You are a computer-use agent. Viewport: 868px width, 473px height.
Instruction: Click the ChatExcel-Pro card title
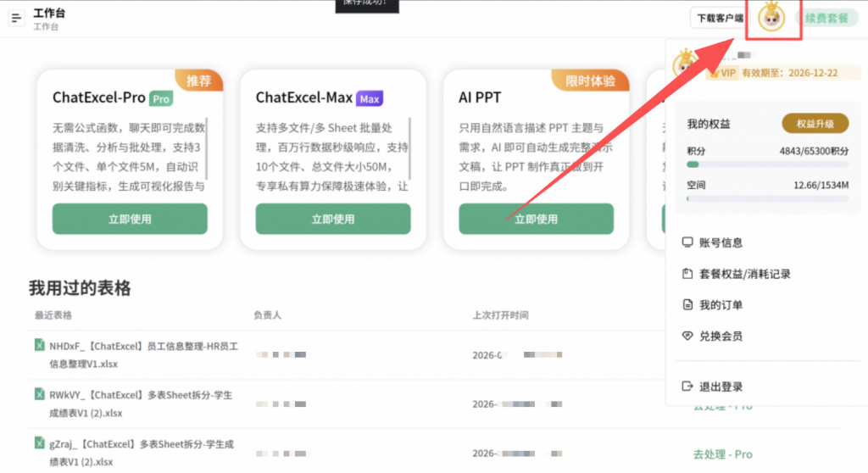pos(98,97)
